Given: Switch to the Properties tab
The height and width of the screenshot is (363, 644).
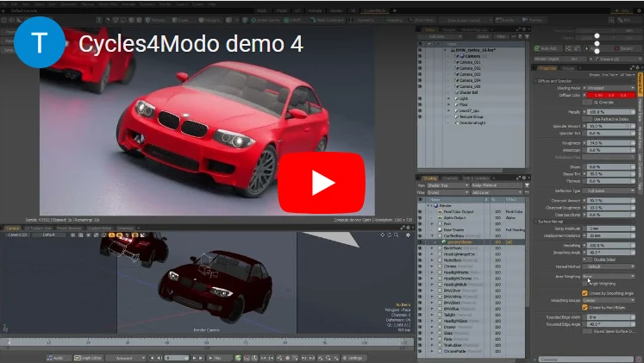Looking at the screenshot, I should point(547,68).
